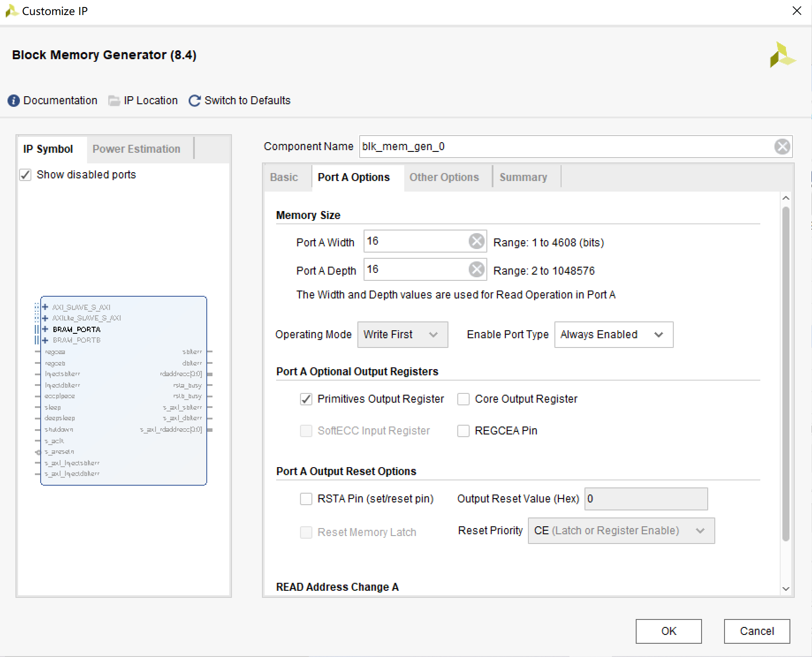
Task: Select the Port A Options tab
Action: pyautogui.click(x=354, y=177)
